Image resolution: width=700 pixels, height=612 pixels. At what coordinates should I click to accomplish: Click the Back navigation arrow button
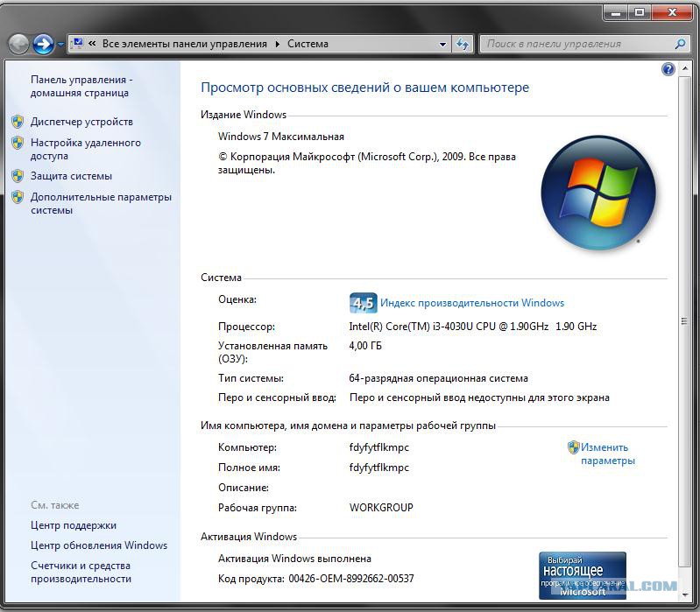point(18,44)
